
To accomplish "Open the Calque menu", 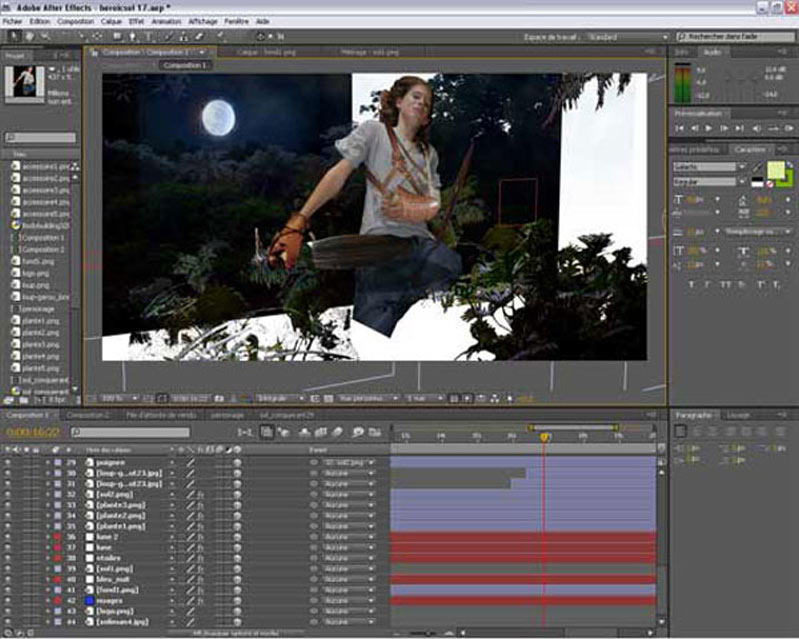I will pyautogui.click(x=111, y=21).
